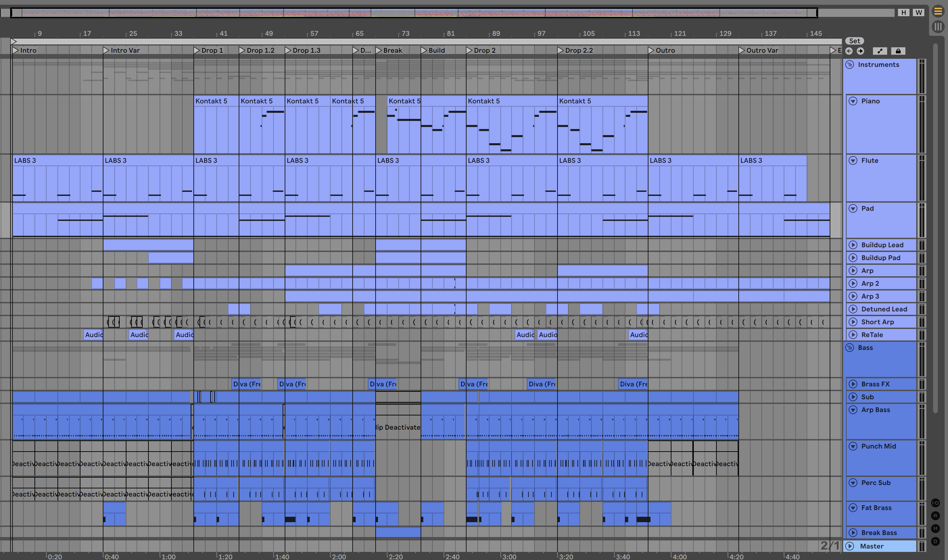948x560 pixels.
Task: Toggle the Lock Envelopes padlock button
Action: tap(898, 51)
